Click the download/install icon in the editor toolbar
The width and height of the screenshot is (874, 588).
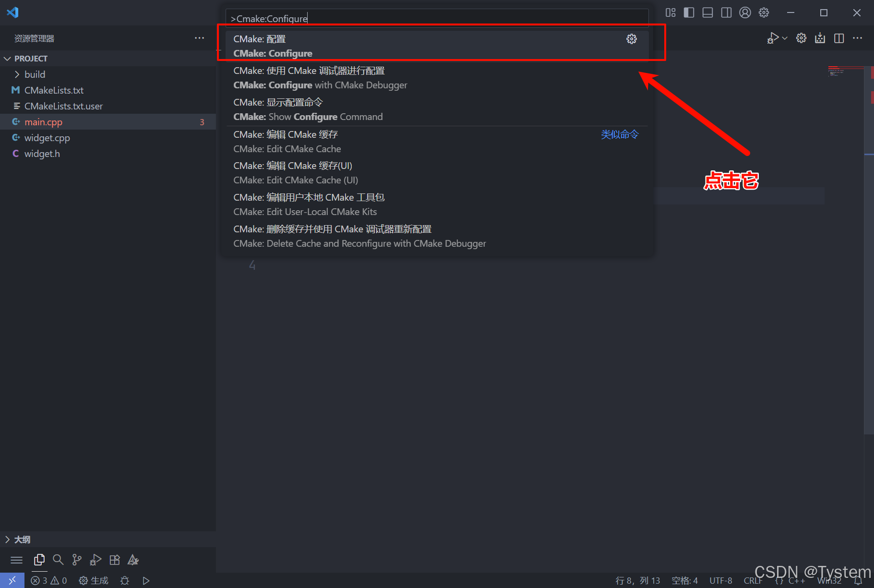820,38
